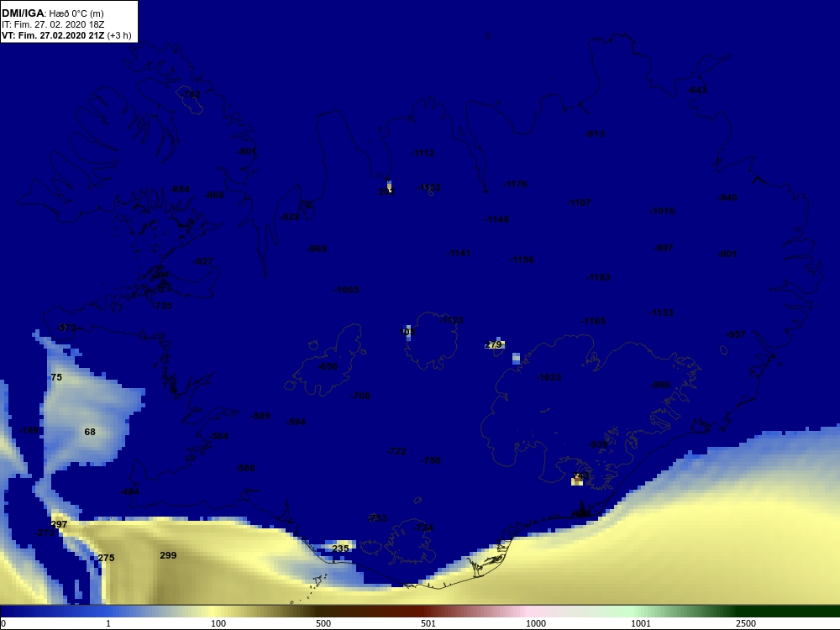840x630 pixels.
Task: Click the map value '-484'
Action: (x=129, y=491)
